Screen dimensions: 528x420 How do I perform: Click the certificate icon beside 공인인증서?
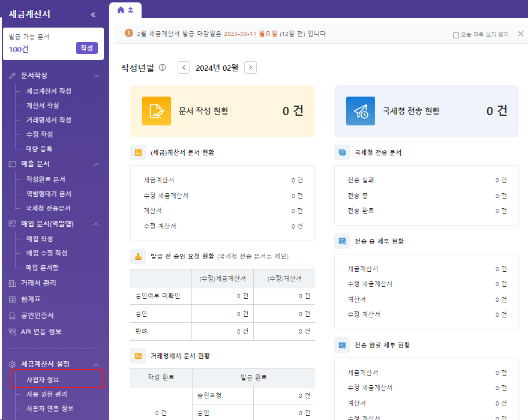(x=13, y=316)
